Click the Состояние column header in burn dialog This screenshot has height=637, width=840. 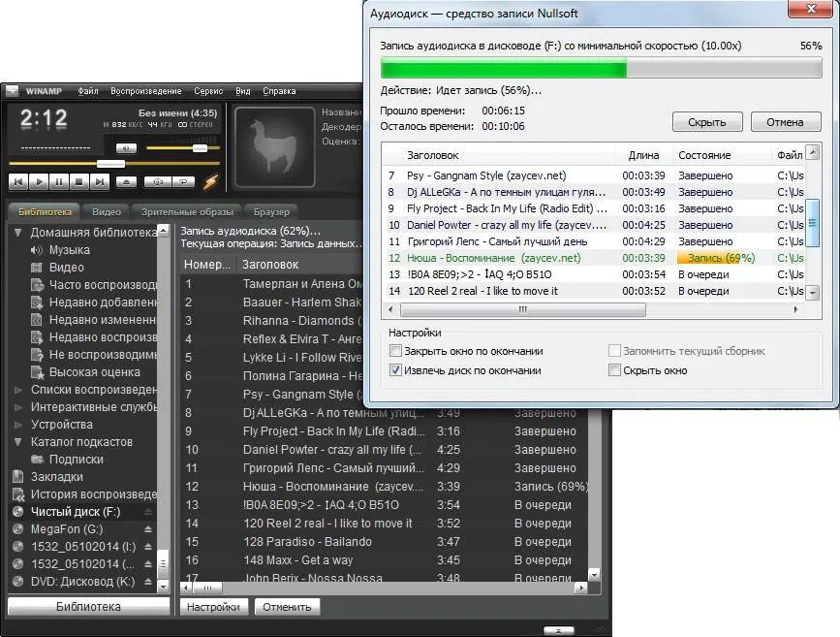coord(721,155)
